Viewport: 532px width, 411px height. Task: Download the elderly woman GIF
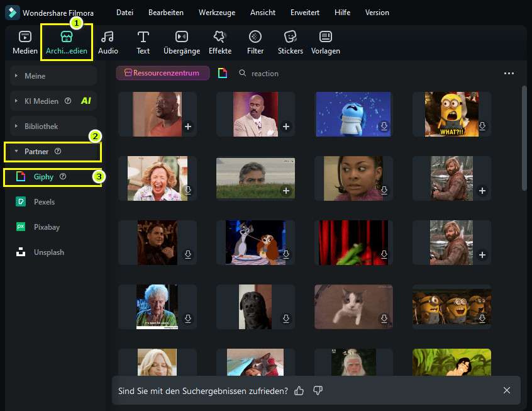[188, 318]
